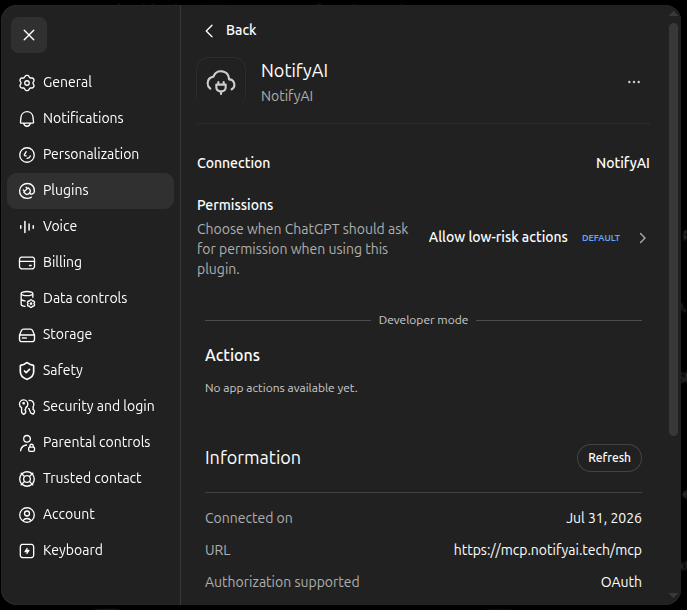Screen dimensions: 687x610
Task: Click the scrollbar down arrow
Action: tap(673, 596)
